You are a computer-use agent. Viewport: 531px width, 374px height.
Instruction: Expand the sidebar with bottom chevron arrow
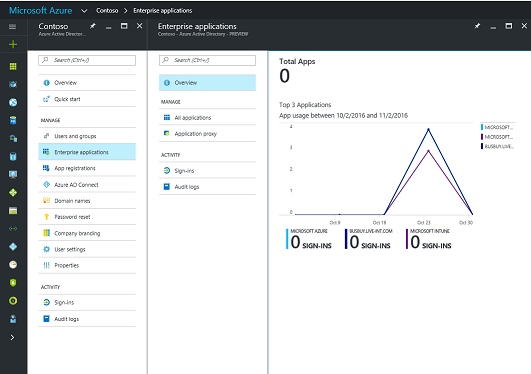tap(13, 337)
